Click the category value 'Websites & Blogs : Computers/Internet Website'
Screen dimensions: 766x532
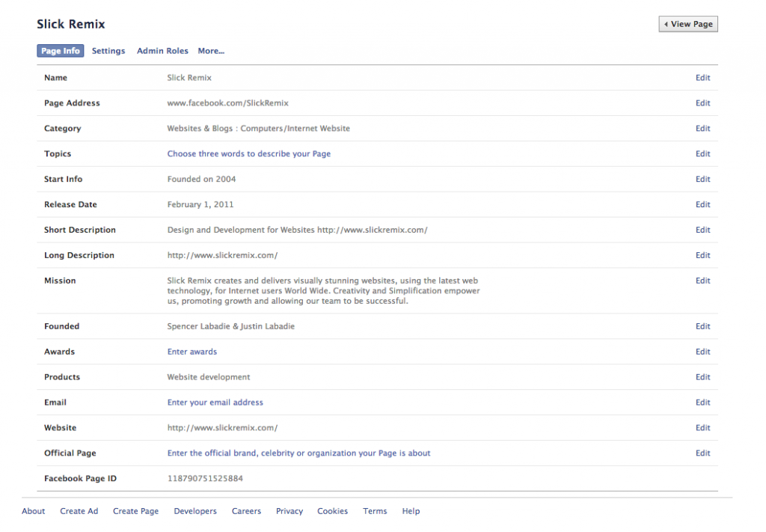click(x=258, y=129)
